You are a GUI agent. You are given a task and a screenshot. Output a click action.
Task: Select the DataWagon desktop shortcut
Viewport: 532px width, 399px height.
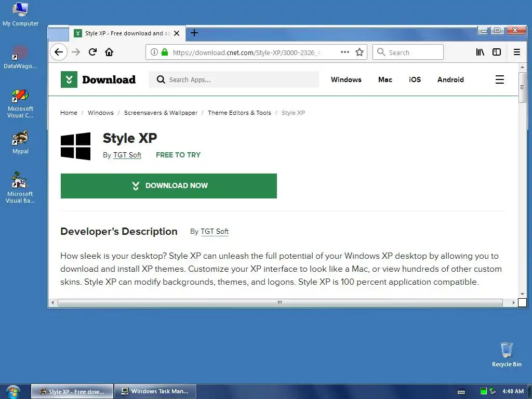[x=20, y=57]
